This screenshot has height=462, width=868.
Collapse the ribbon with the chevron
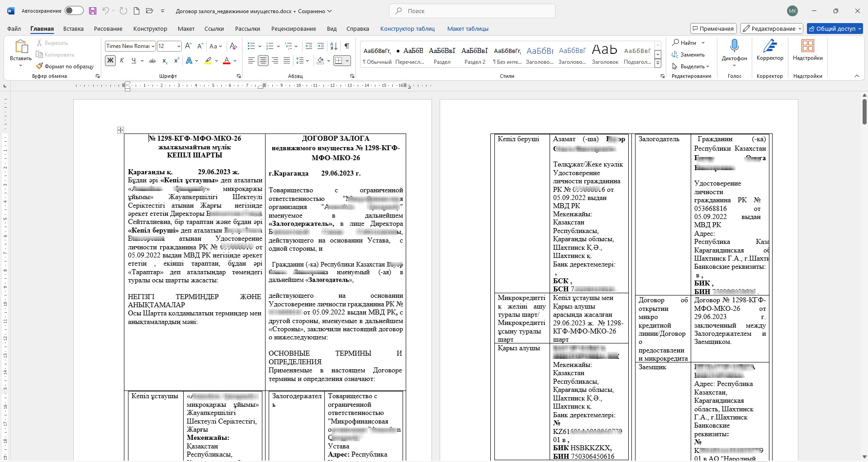[x=857, y=76]
